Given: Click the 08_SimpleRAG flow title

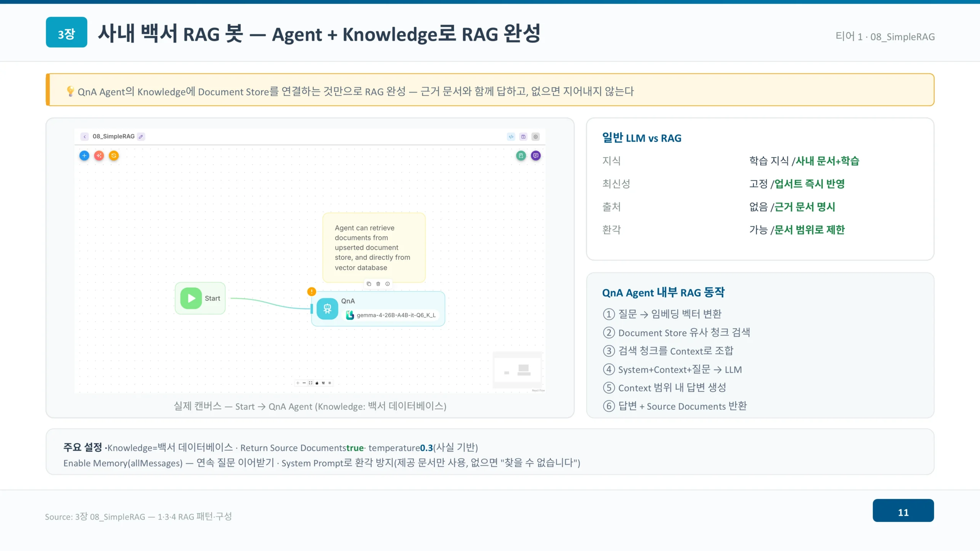Looking at the screenshot, I should [x=113, y=136].
